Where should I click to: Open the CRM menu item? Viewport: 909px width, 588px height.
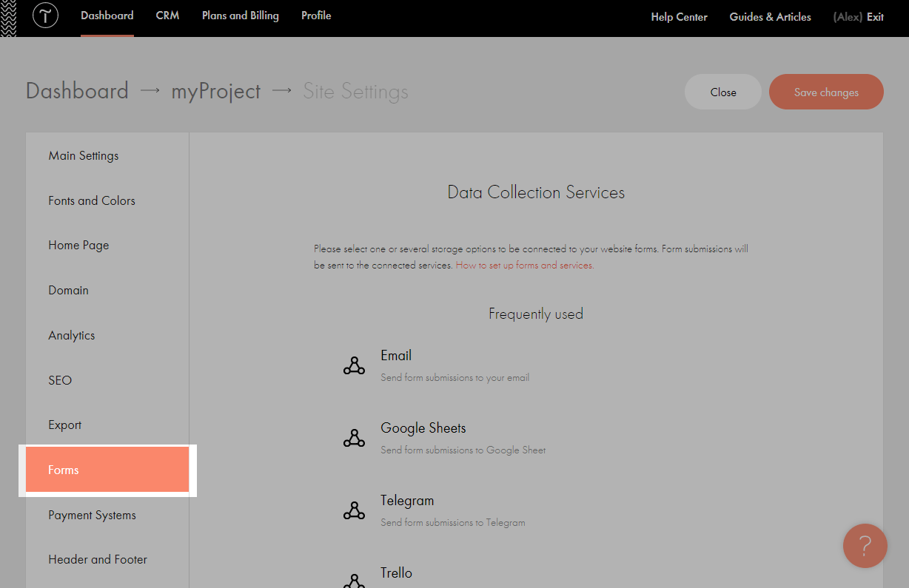(167, 16)
